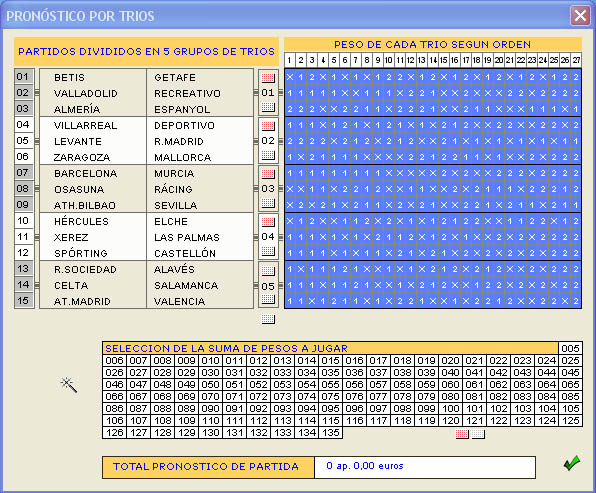
Task: Click the red grid icon under the sum selection table
Action: coord(462,434)
